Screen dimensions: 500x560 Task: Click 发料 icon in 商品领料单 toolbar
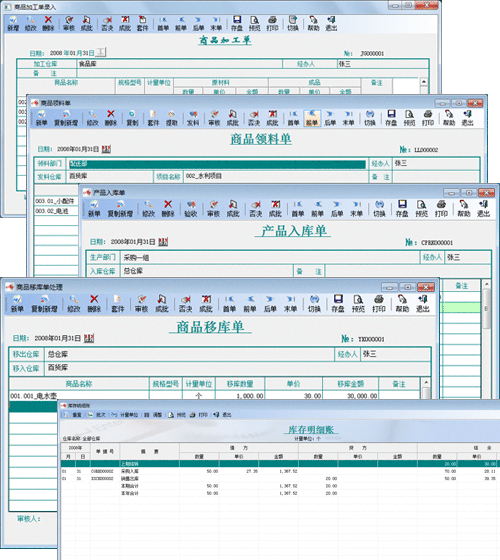click(193, 118)
